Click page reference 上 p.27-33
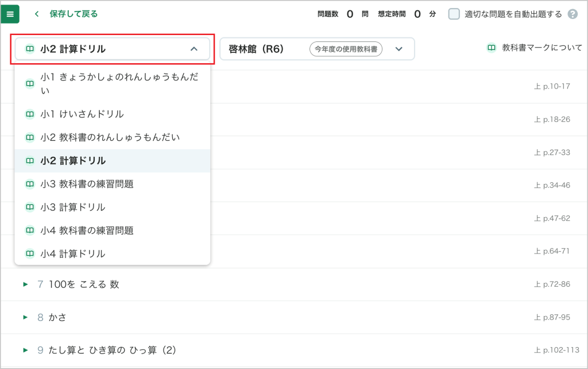Viewport: 588px width, 369px height. (552, 152)
